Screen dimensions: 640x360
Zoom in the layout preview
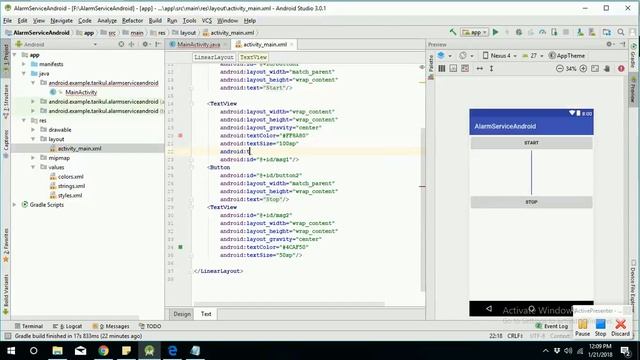pos(583,69)
